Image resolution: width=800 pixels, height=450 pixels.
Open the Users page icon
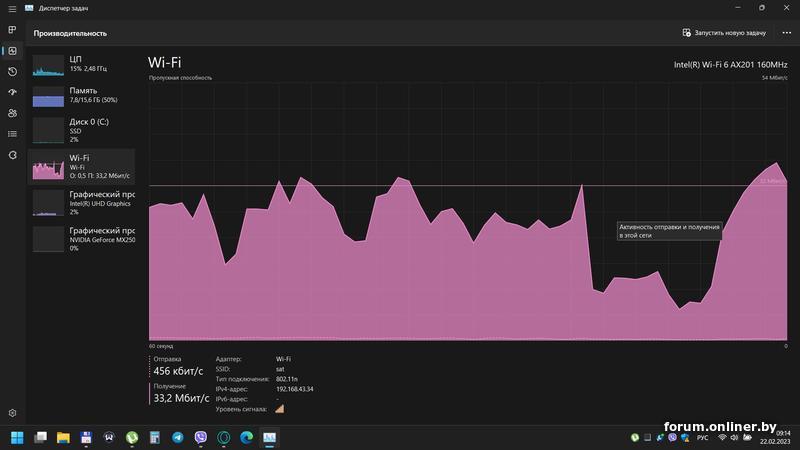(12, 113)
